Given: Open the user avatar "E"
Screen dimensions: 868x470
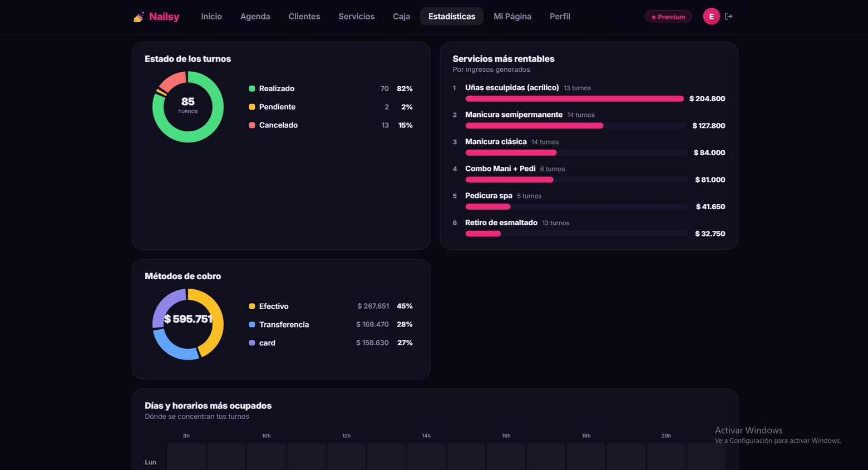Looking at the screenshot, I should coord(711,17).
